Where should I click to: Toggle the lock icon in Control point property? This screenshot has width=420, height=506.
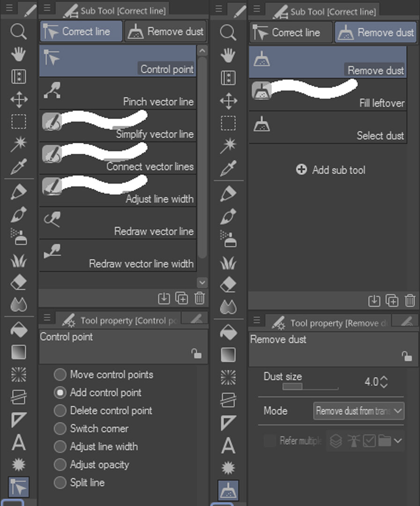[197, 354]
